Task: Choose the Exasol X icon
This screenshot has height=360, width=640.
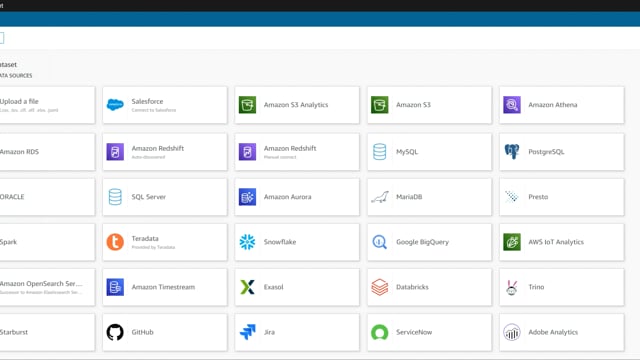Action: pyautogui.click(x=247, y=287)
